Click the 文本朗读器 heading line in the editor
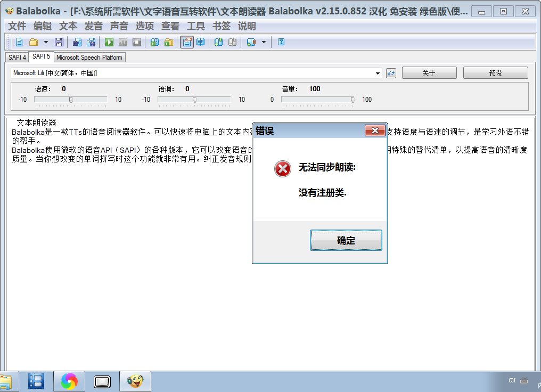The height and width of the screenshot is (392, 541). (36, 123)
